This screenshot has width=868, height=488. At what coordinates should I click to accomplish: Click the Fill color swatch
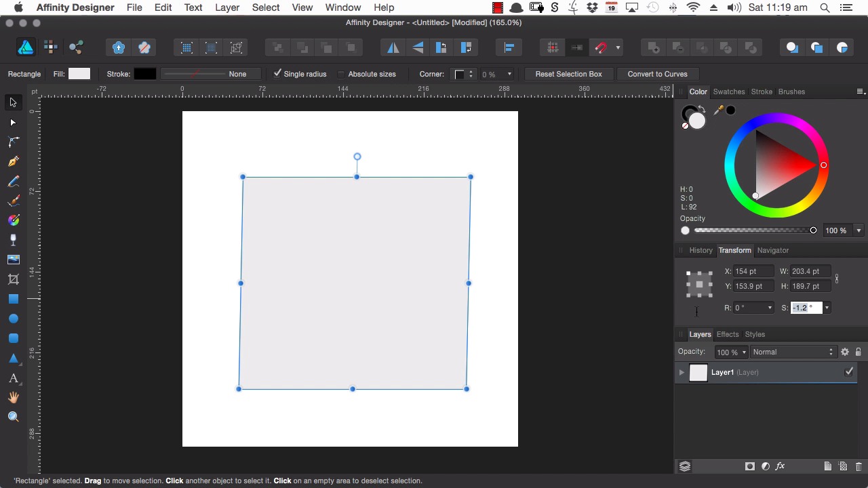click(79, 73)
